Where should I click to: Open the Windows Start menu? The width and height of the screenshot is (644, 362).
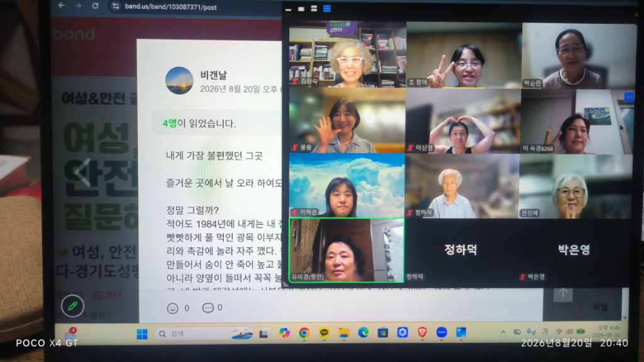pos(142,334)
